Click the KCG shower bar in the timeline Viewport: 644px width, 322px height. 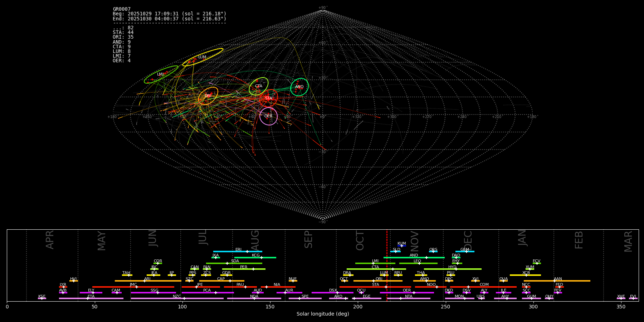[x=255, y=258]
